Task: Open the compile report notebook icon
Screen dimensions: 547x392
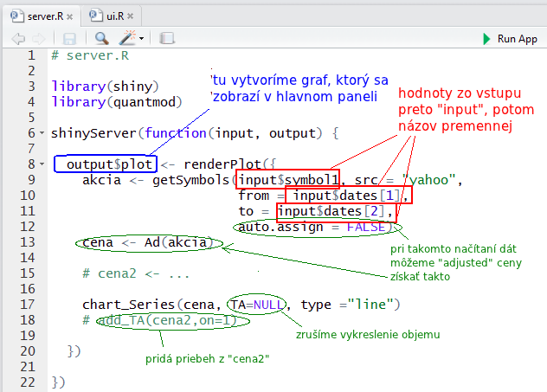Action: tap(167, 38)
